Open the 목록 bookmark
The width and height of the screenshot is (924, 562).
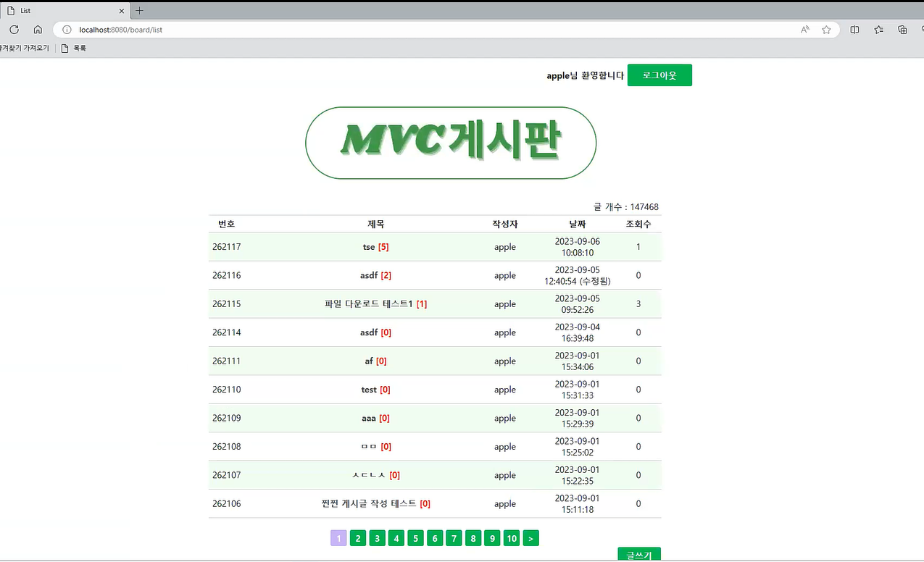(74, 49)
